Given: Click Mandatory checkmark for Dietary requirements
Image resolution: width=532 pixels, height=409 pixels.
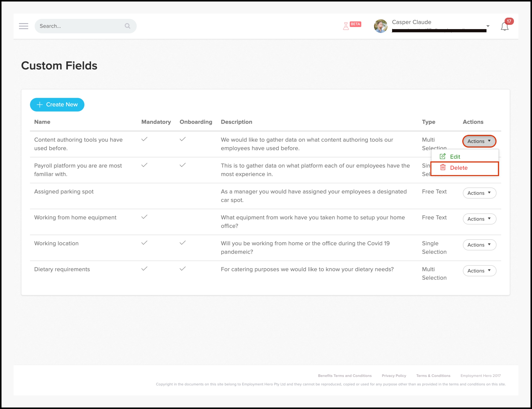Looking at the screenshot, I should [144, 269].
